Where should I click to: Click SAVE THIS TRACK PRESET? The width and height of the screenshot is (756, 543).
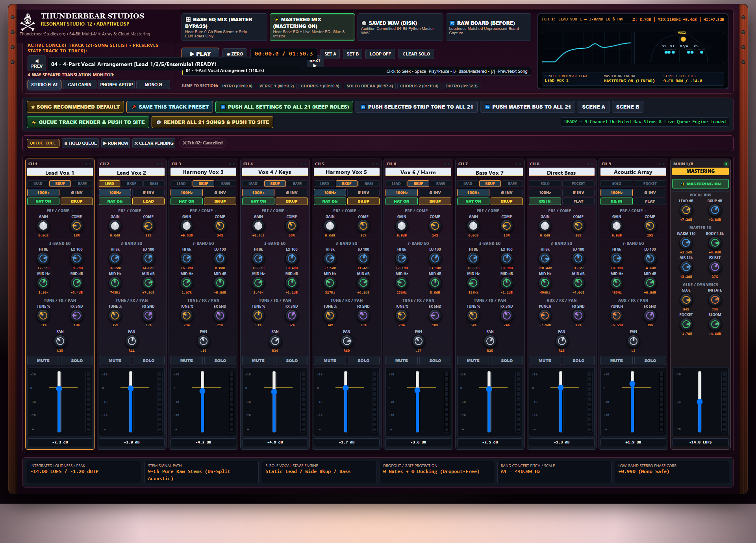pyautogui.click(x=170, y=107)
